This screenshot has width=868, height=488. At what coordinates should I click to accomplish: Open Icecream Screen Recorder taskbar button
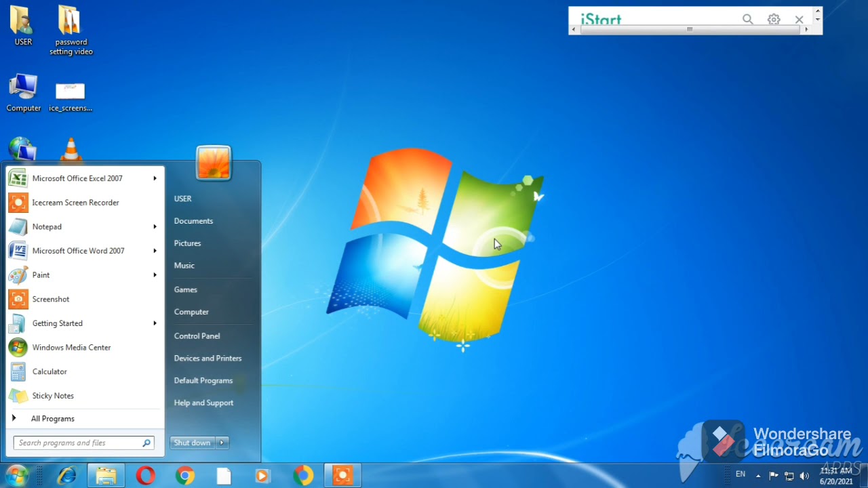point(342,476)
